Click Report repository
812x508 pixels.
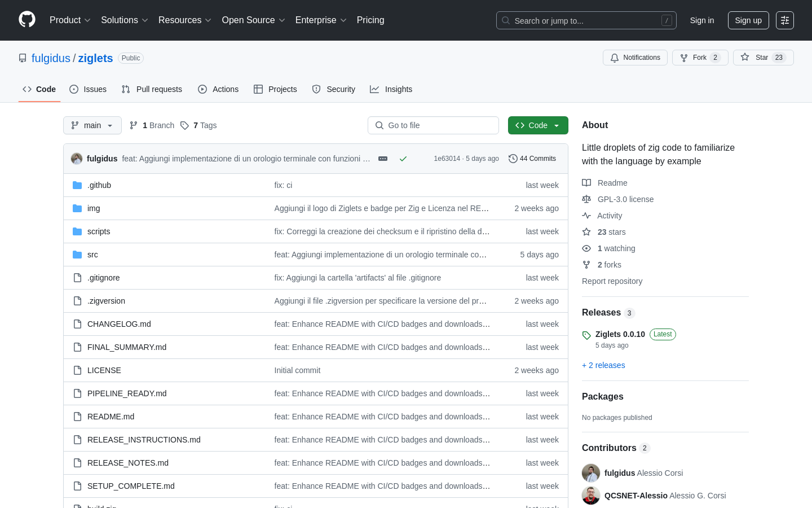612,281
